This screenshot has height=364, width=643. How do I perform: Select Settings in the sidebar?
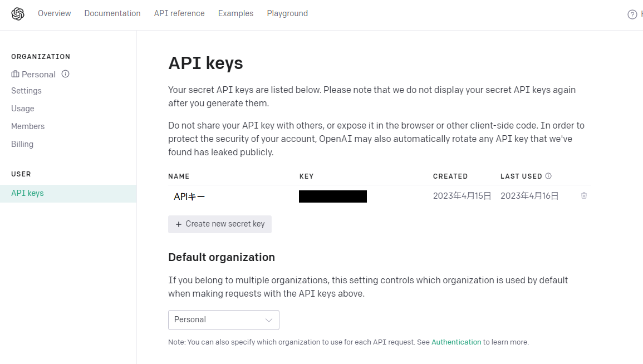(x=26, y=91)
